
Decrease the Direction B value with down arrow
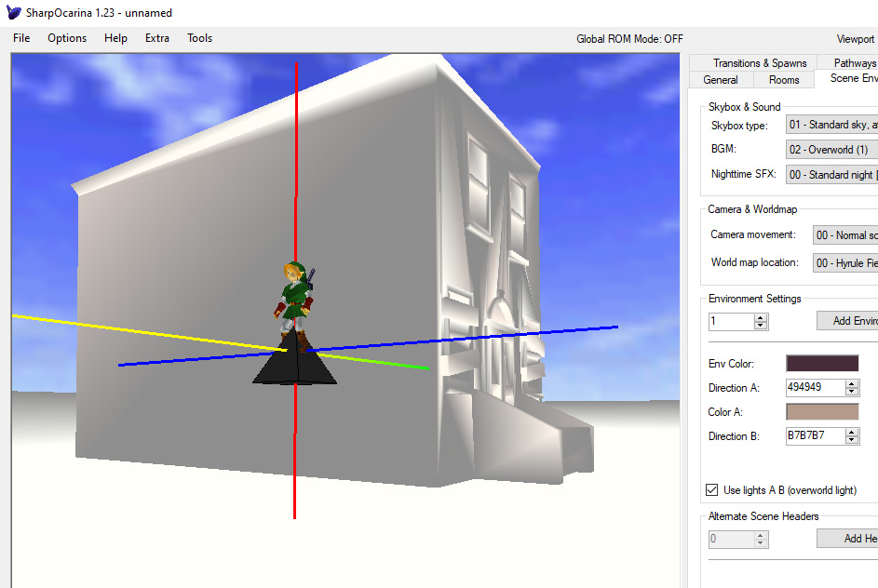(x=852, y=440)
